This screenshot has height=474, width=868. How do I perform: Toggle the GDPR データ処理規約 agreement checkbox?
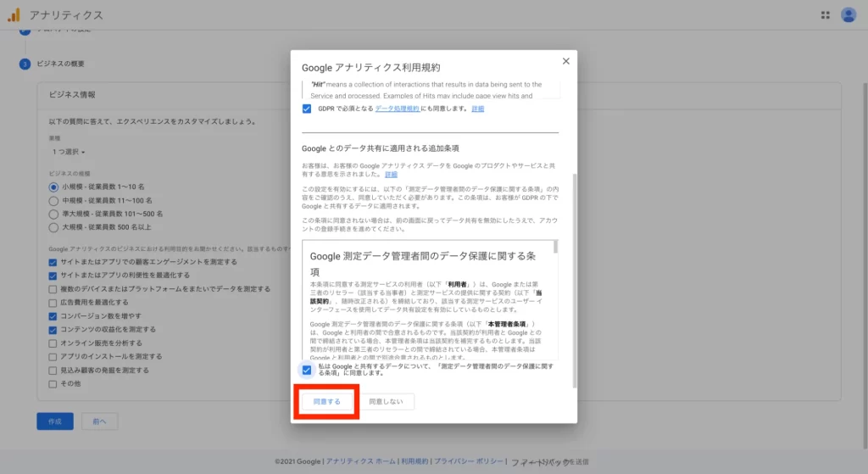click(x=307, y=109)
